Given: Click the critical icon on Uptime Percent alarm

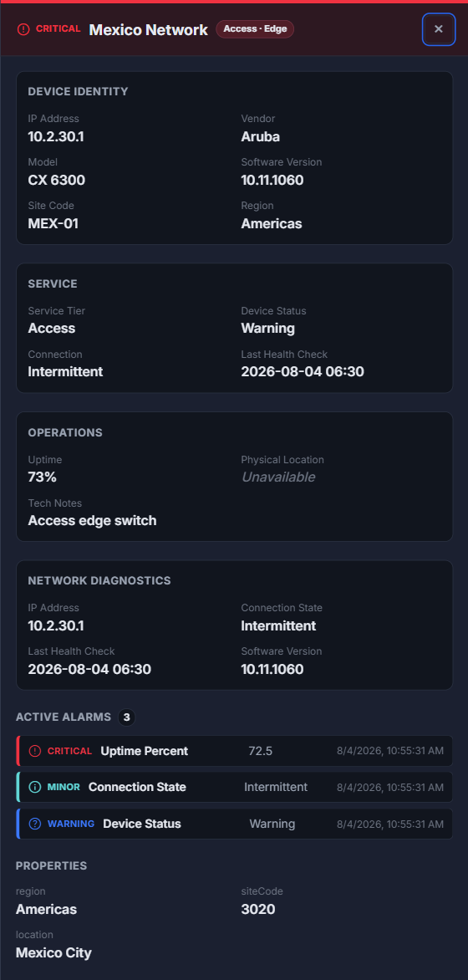Looking at the screenshot, I should [35, 751].
